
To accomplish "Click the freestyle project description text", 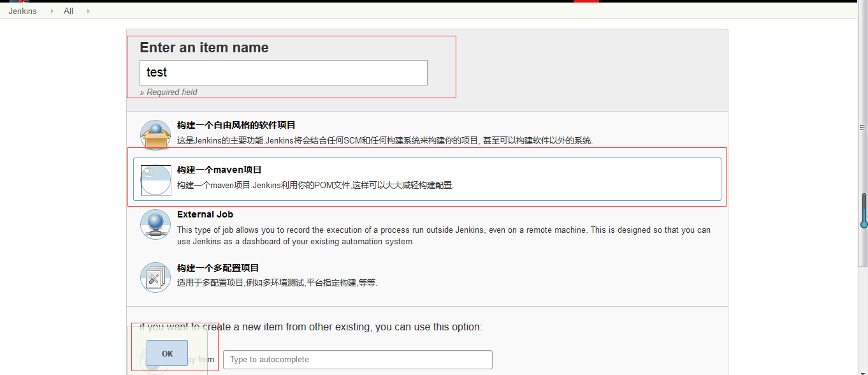I will point(385,140).
